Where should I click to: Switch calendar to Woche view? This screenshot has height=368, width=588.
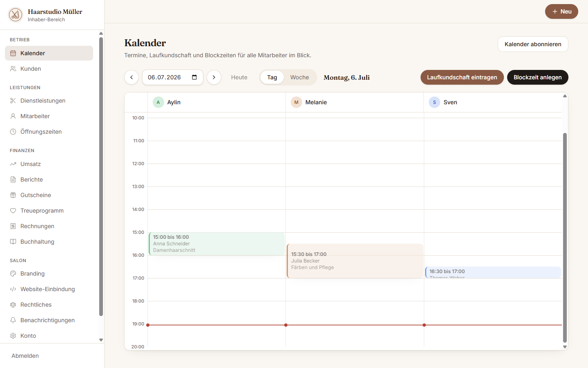[300, 77]
